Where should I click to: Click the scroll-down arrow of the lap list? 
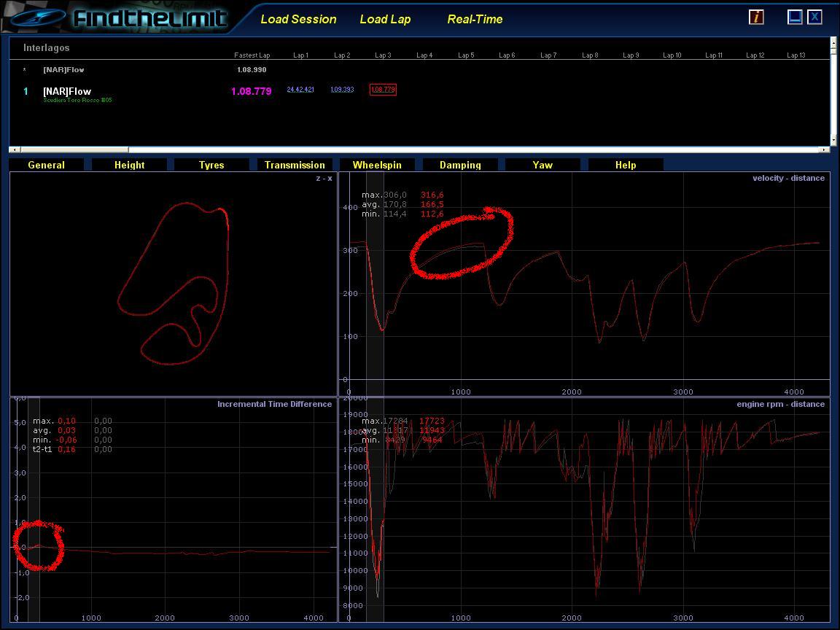[x=833, y=140]
